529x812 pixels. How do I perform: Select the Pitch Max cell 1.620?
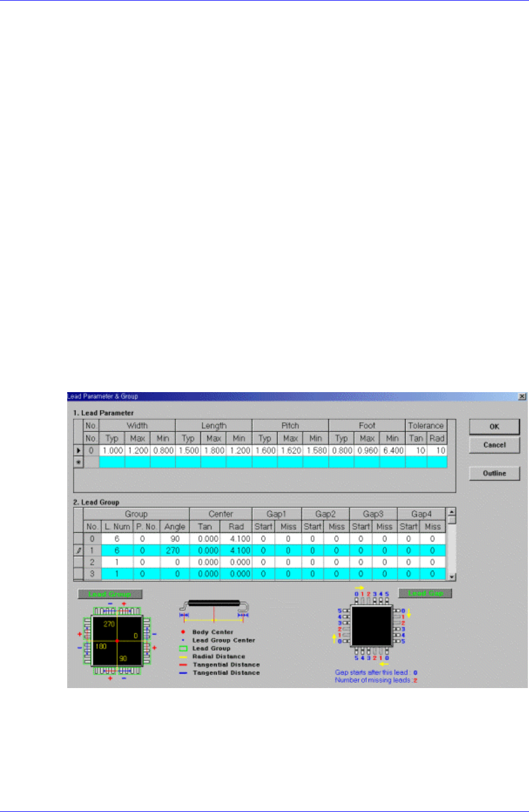290,450
